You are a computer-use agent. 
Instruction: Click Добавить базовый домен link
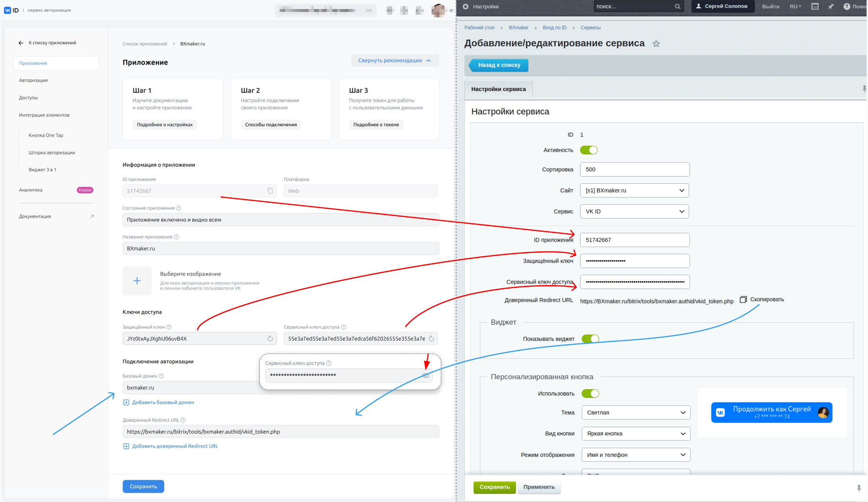pos(159,402)
